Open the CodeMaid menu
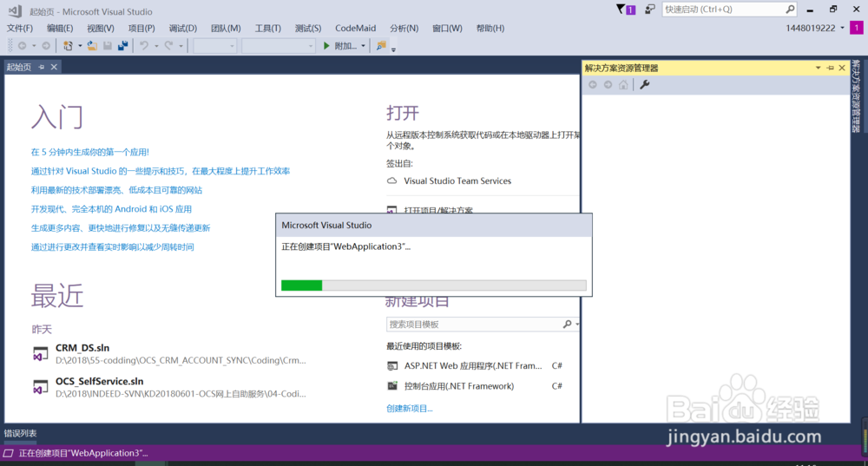This screenshot has width=868, height=466. pyautogui.click(x=355, y=29)
